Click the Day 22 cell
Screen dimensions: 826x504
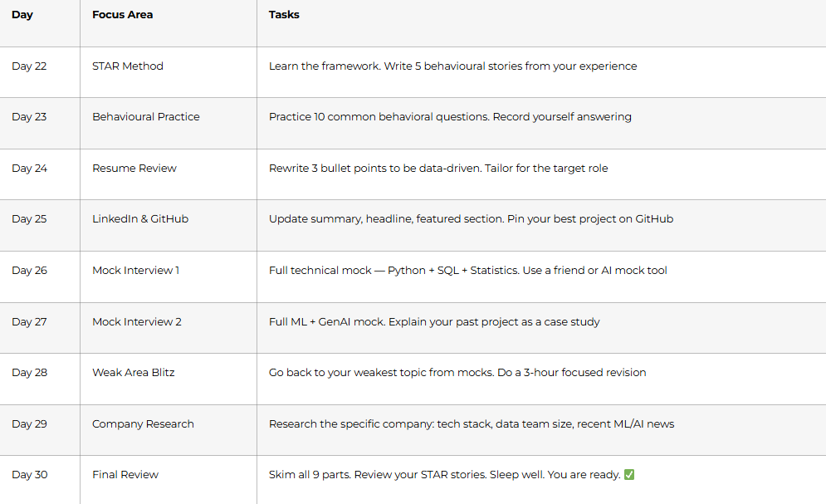[x=29, y=66]
